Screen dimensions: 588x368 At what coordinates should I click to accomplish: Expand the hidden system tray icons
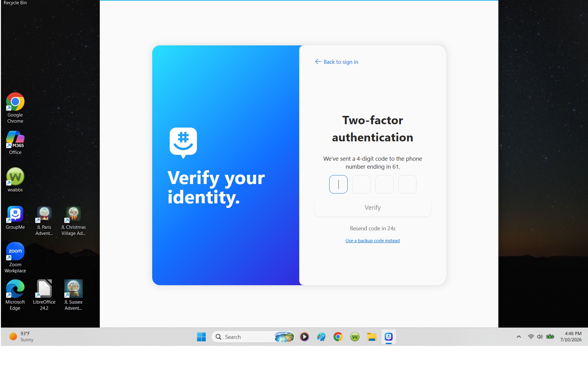pyautogui.click(x=519, y=337)
